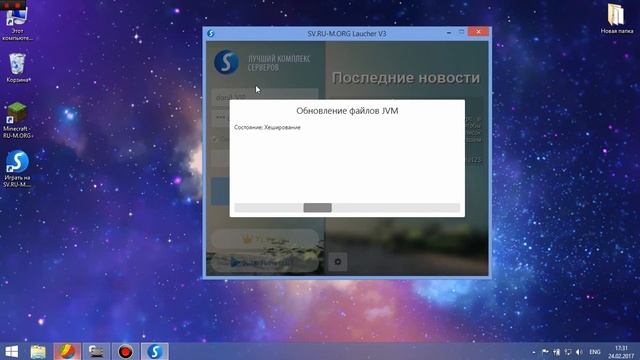Open launcher settings gear button
The image size is (640, 360).
coord(338,262)
